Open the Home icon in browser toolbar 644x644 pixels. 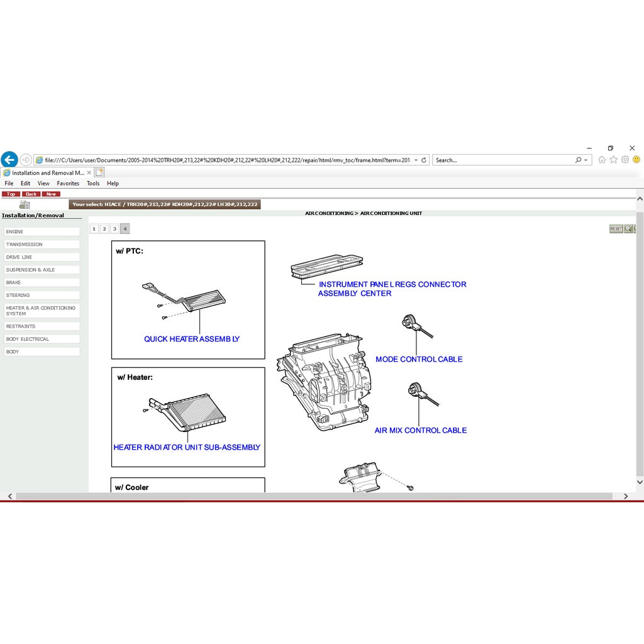coord(602,160)
